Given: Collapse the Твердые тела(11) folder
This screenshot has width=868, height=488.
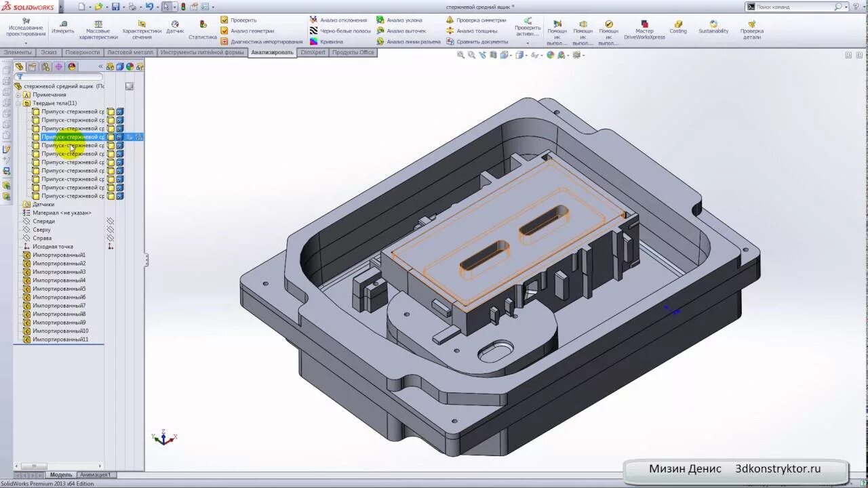Looking at the screenshot, I should [x=19, y=104].
